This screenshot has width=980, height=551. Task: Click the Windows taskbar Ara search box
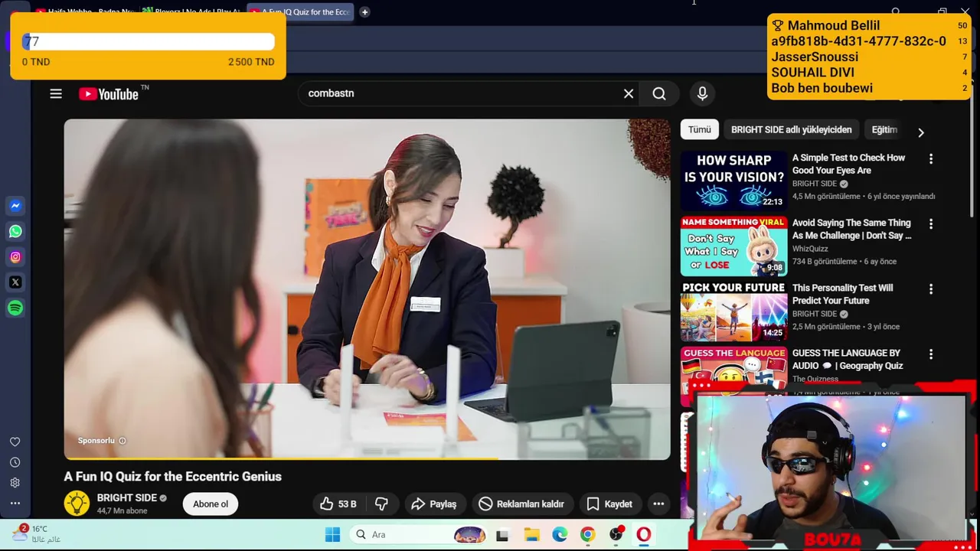[417, 534]
